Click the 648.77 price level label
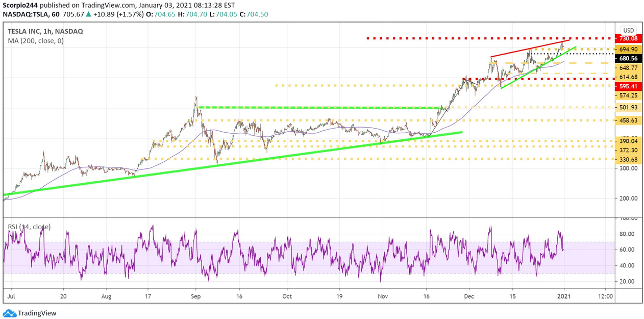Viewport: 644px width, 319px height. 628,68
